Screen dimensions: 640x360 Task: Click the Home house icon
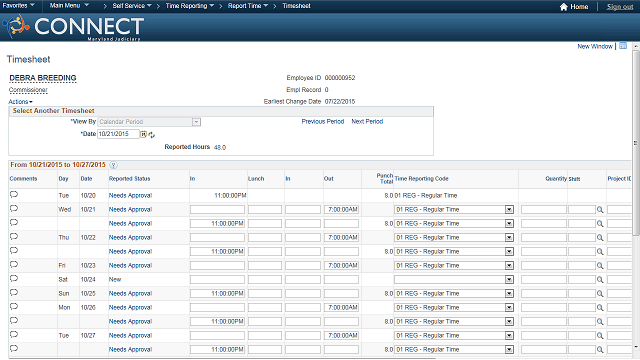coord(564,7)
